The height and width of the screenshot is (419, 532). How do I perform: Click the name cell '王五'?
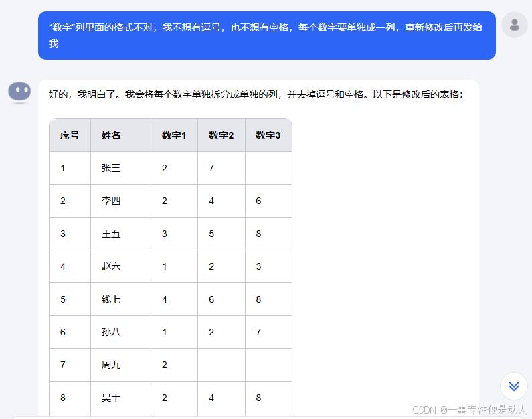(120, 234)
